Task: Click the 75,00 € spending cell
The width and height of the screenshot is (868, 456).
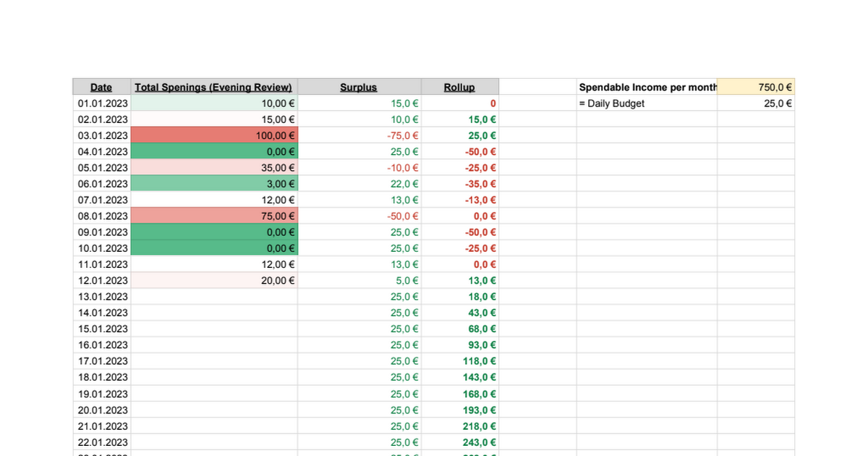Action: click(214, 216)
